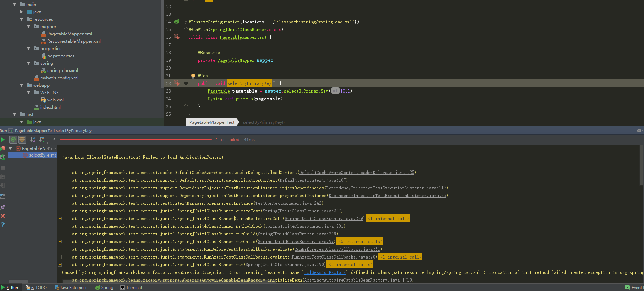The width and height of the screenshot is (644, 291).
Task: Collapse the mapper folder
Action: 29,27
